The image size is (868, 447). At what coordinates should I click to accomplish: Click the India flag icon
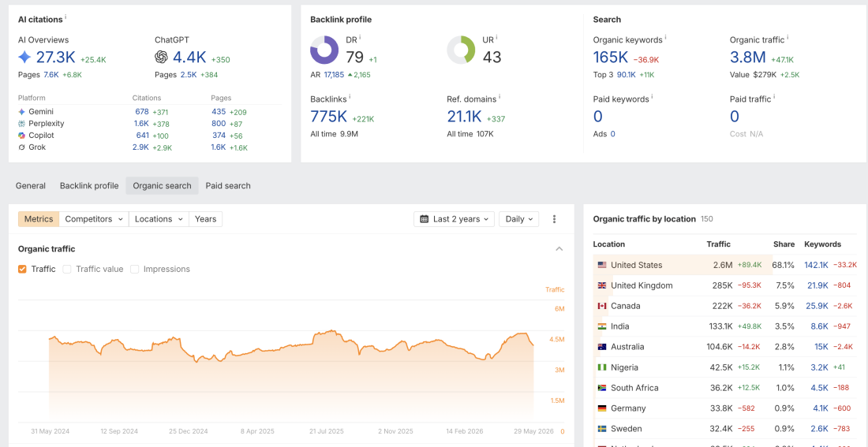tap(602, 326)
